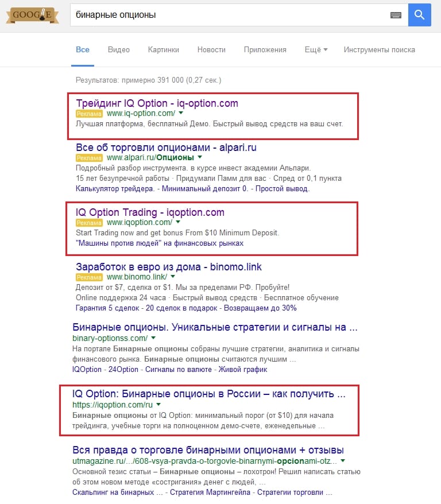Click the utmagazine.ru green URL text
The width and height of the screenshot is (441, 504).
[204, 461]
